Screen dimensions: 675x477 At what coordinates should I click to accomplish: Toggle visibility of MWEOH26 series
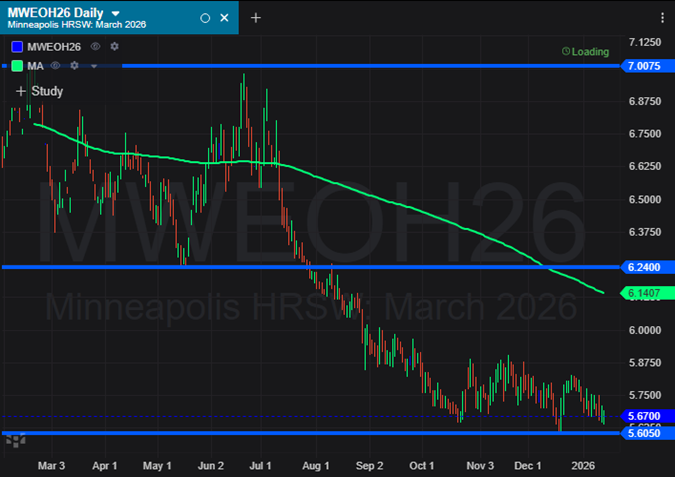coord(96,46)
